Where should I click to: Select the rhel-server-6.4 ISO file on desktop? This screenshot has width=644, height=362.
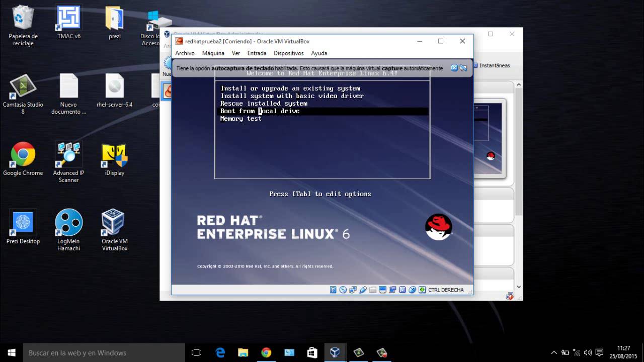[x=115, y=91]
